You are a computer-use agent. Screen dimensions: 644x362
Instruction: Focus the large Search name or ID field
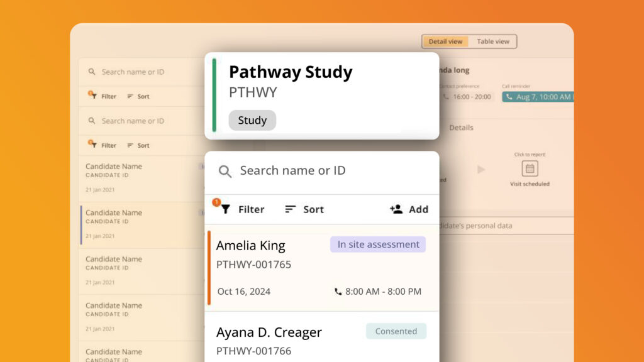(322, 171)
